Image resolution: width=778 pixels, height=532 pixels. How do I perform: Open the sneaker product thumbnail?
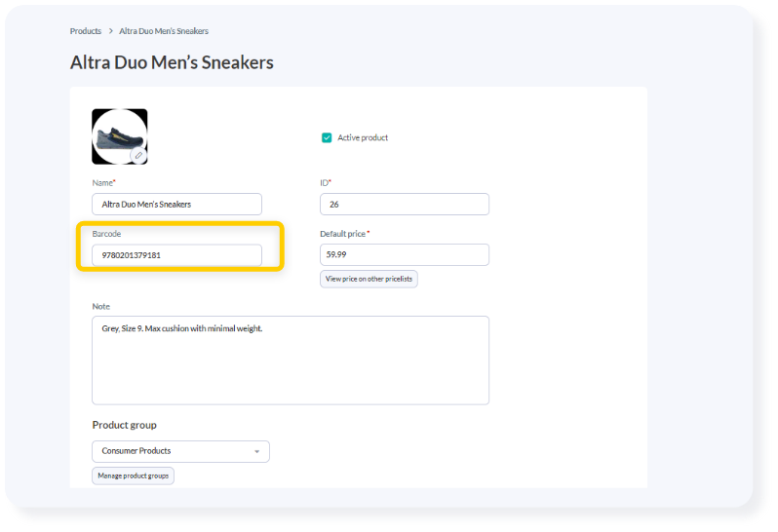click(x=120, y=136)
